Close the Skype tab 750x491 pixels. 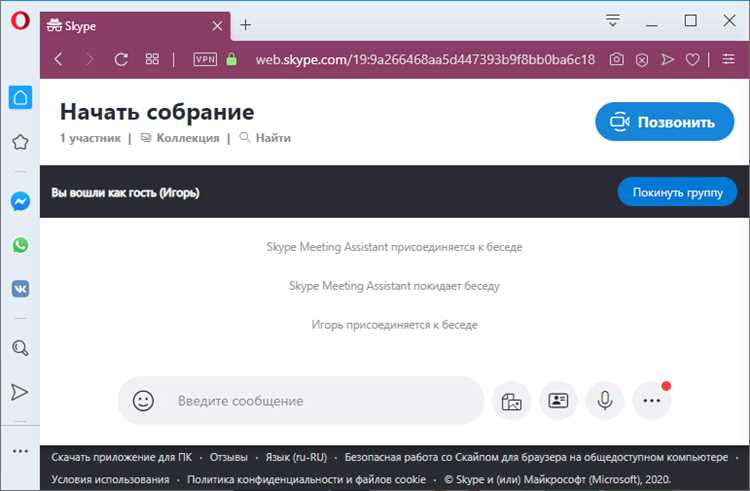(217, 26)
